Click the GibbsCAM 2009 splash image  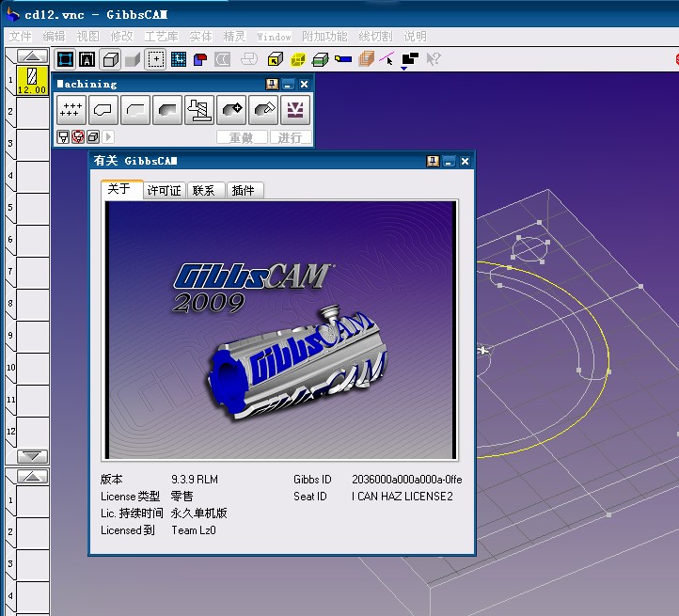tap(280, 330)
